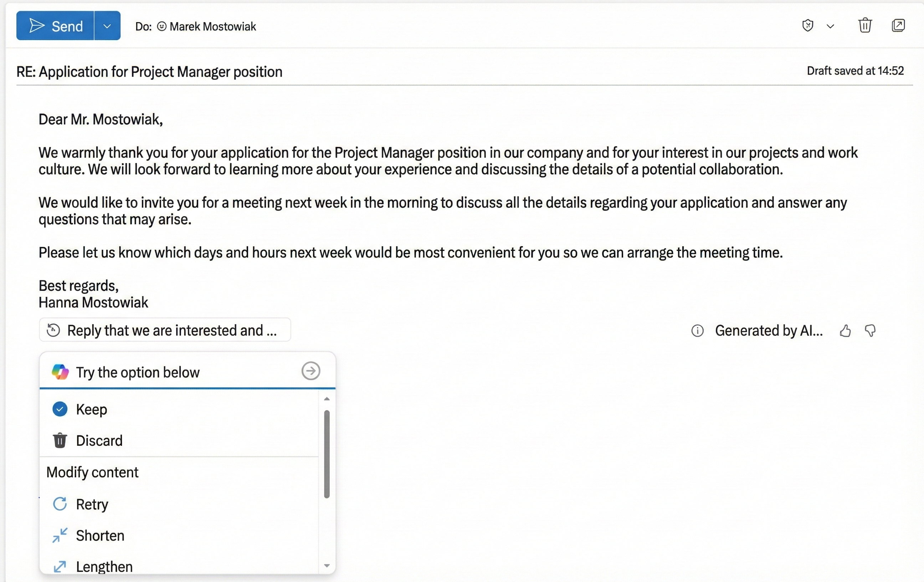Select Keep in Copilot menu

point(91,409)
